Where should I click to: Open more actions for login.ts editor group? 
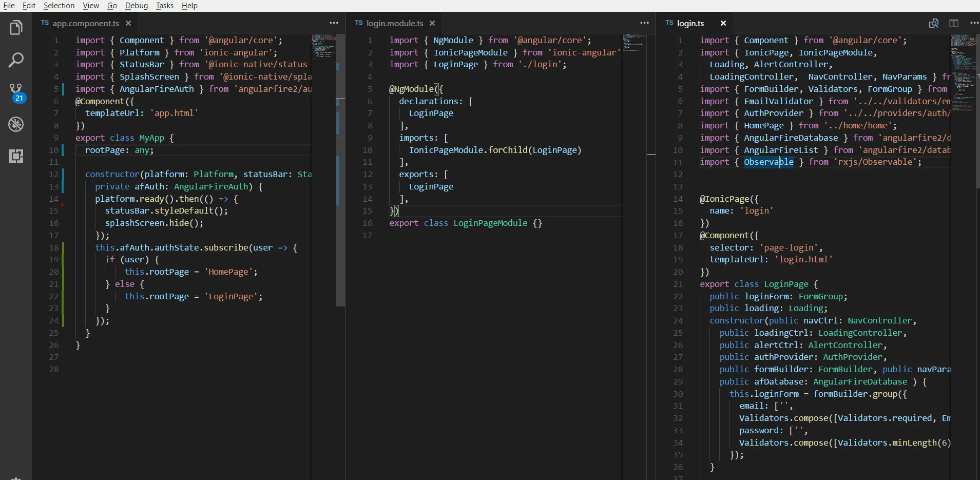974,23
